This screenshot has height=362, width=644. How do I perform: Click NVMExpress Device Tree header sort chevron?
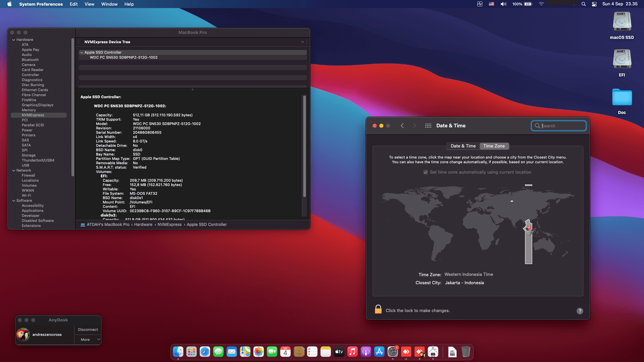pyautogui.click(x=303, y=42)
